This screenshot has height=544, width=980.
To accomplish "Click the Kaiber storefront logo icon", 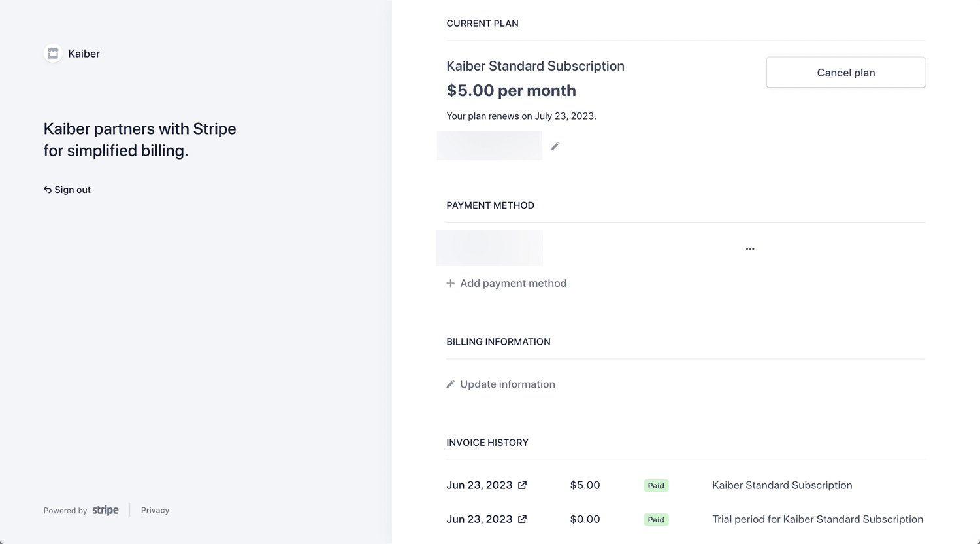I will pos(53,54).
